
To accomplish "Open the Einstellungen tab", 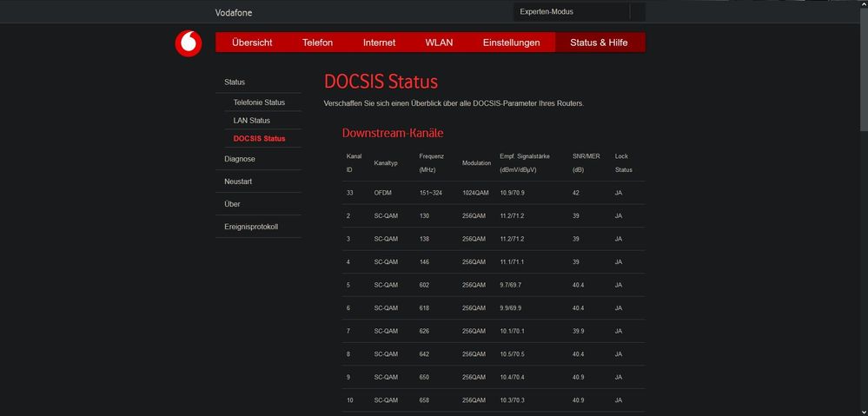I will tap(511, 43).
